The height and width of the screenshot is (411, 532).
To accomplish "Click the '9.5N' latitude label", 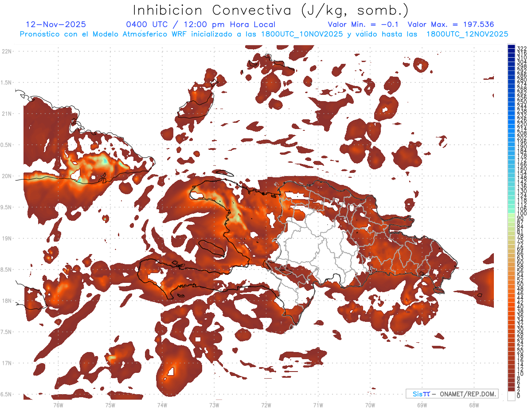I will (7, 207).
